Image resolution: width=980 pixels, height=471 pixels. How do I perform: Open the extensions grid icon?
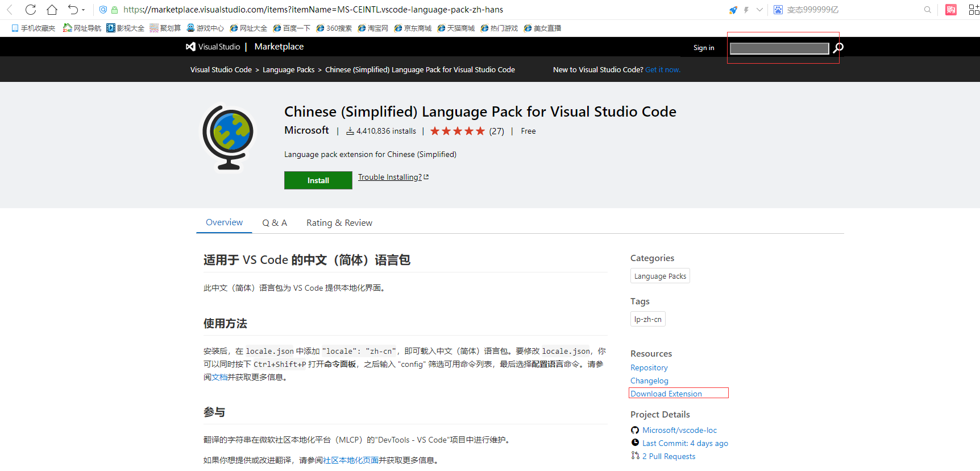tap(974, 10)
